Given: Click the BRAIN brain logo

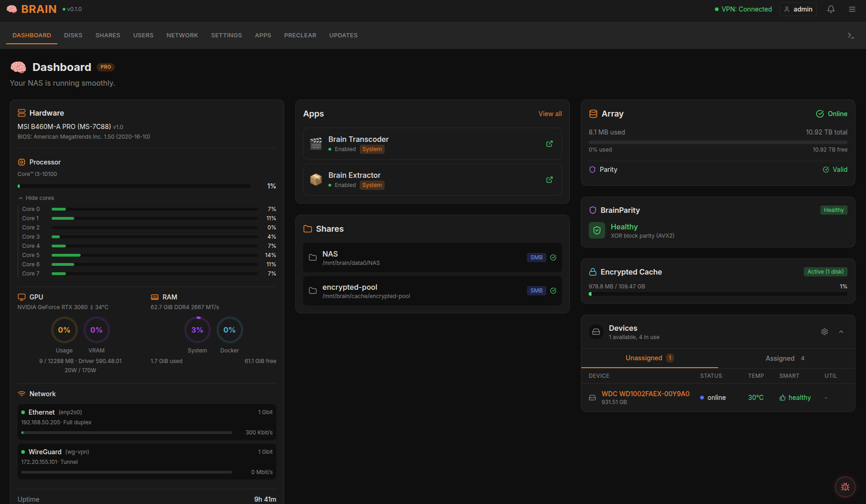Looking at the screenshot, I should click(12, 9).
